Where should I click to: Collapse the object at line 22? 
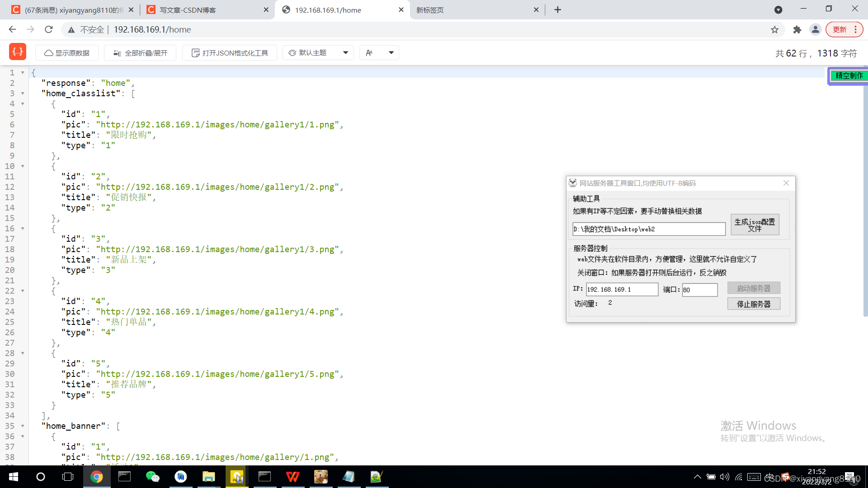coord(23,291)
